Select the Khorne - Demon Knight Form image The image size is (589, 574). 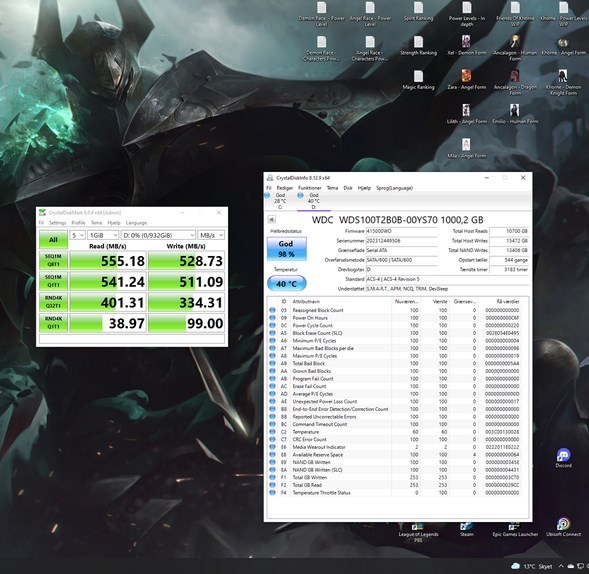[563, 83]
